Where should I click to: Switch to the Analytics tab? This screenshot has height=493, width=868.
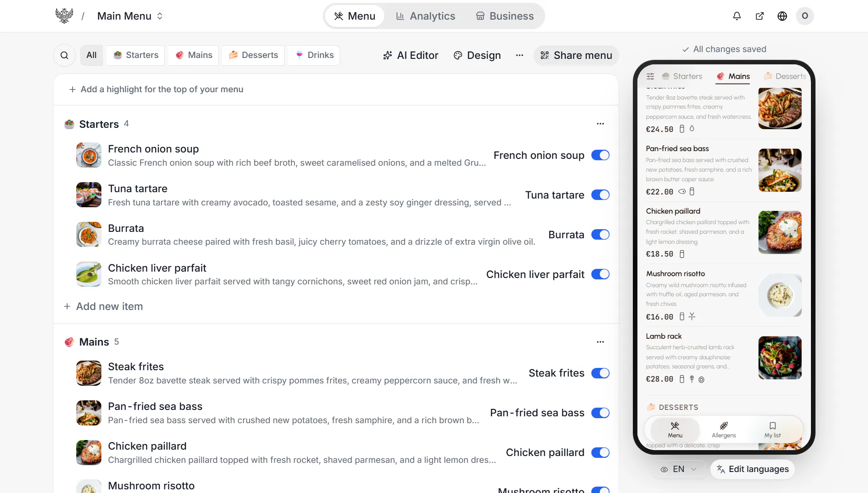point(426,16)
